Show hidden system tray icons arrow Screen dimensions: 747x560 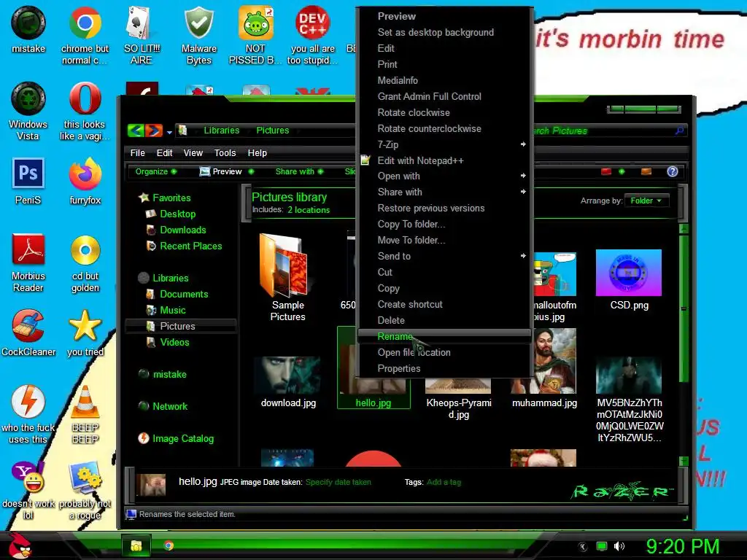tap(583, 547)
